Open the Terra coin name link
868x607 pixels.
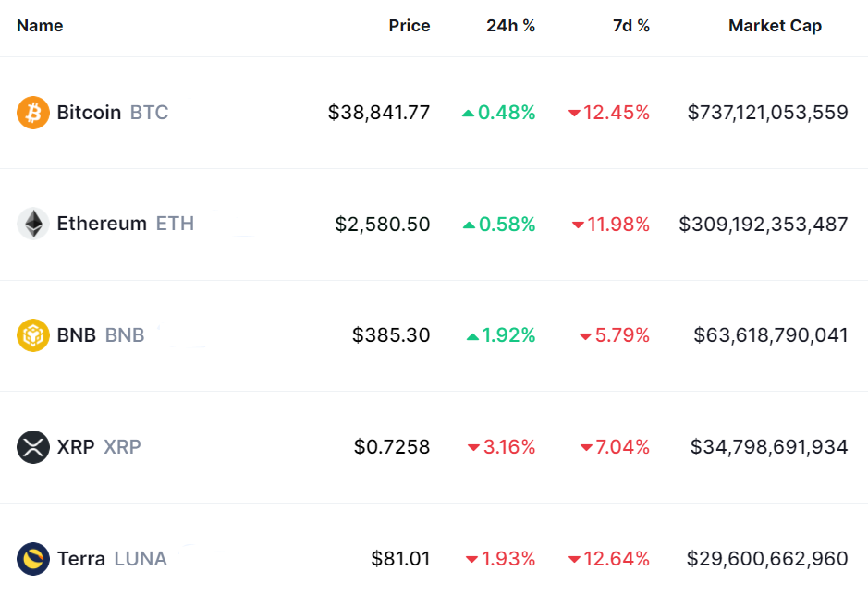pos(81,559)
